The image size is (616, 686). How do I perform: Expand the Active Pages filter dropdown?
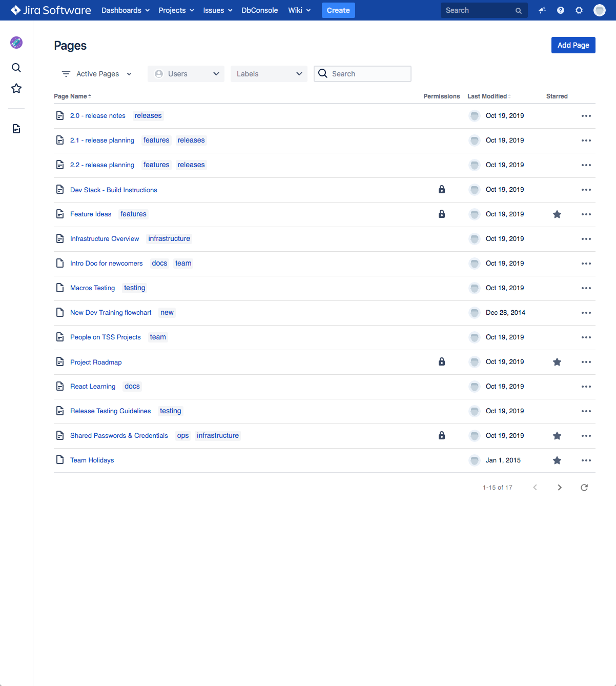(97, 74)
